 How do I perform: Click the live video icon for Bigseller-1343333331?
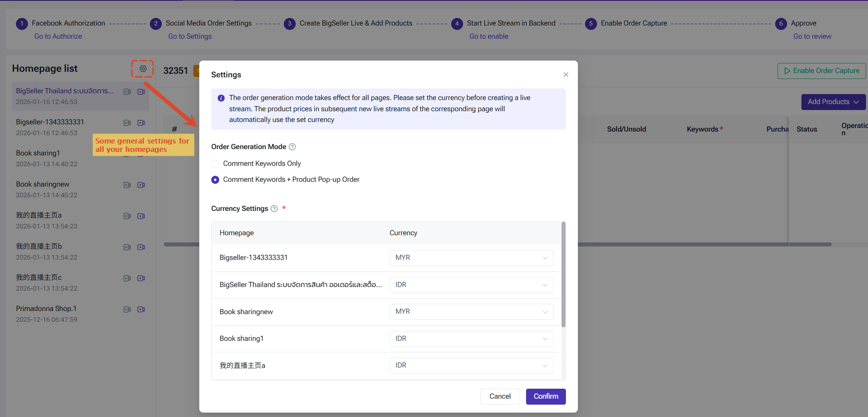pyautogui.click(x=141, y=123)
